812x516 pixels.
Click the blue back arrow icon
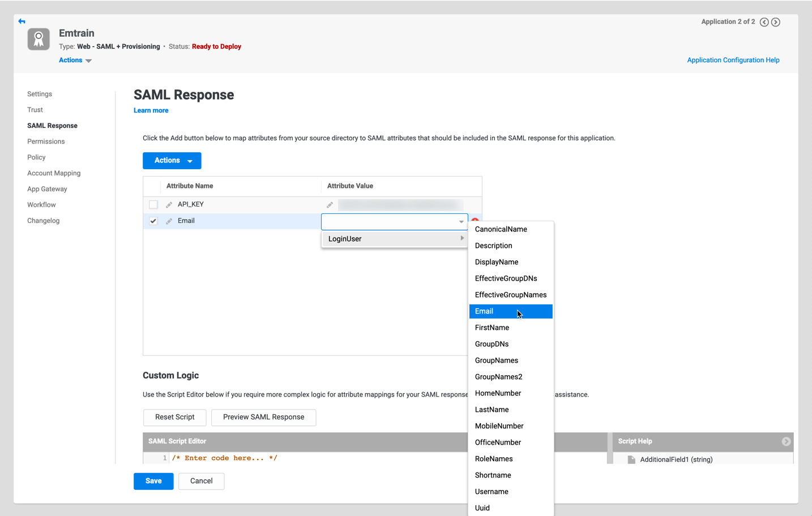(x=22, y=21)
